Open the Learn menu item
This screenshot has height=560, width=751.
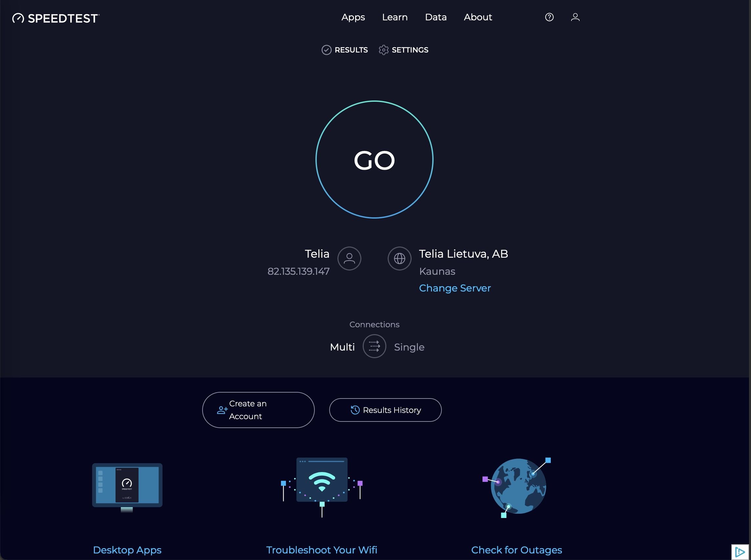click(395, 16)
